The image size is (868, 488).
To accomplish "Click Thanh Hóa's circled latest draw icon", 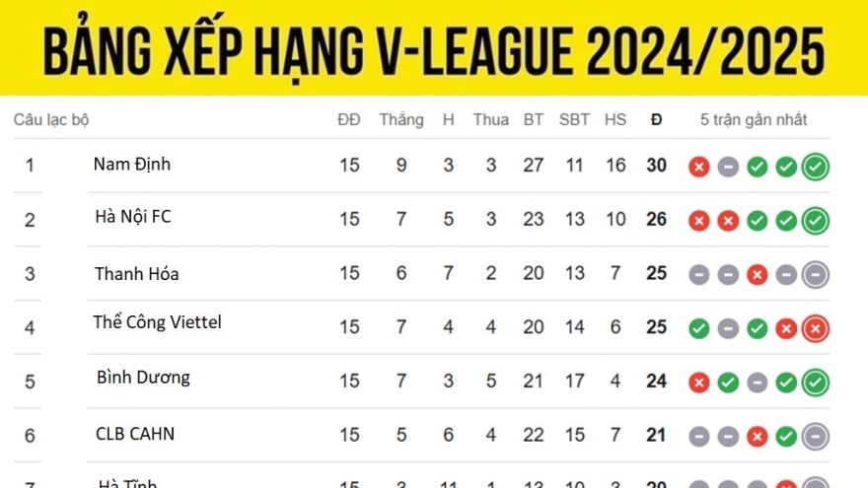I will click(x=815, y=275).
